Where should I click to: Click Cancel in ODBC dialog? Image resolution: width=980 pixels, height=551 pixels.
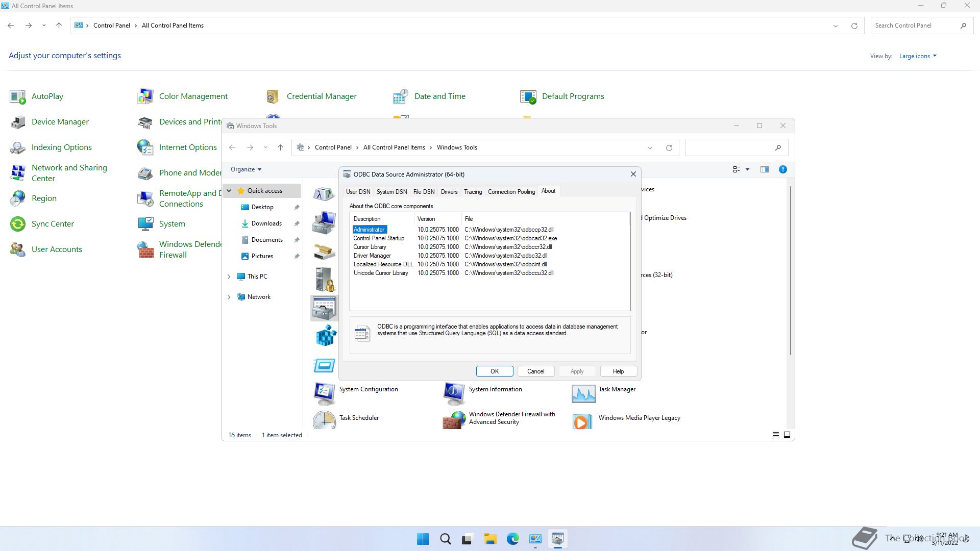point(535,371)
